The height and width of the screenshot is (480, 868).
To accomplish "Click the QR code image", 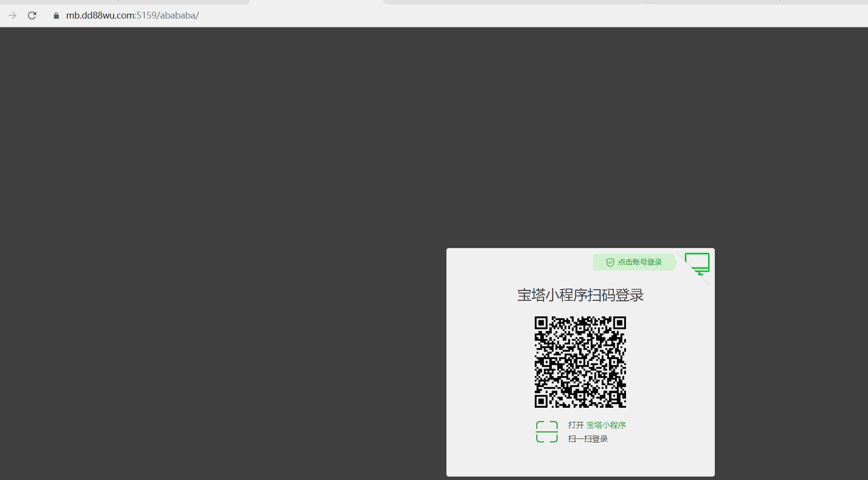I will [580, 362].
